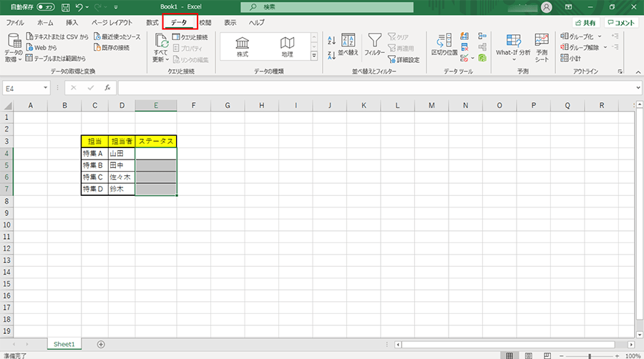This screenshot has width=644, height=359.
Task: Click the Flash Fill icon
Action: 464,36
